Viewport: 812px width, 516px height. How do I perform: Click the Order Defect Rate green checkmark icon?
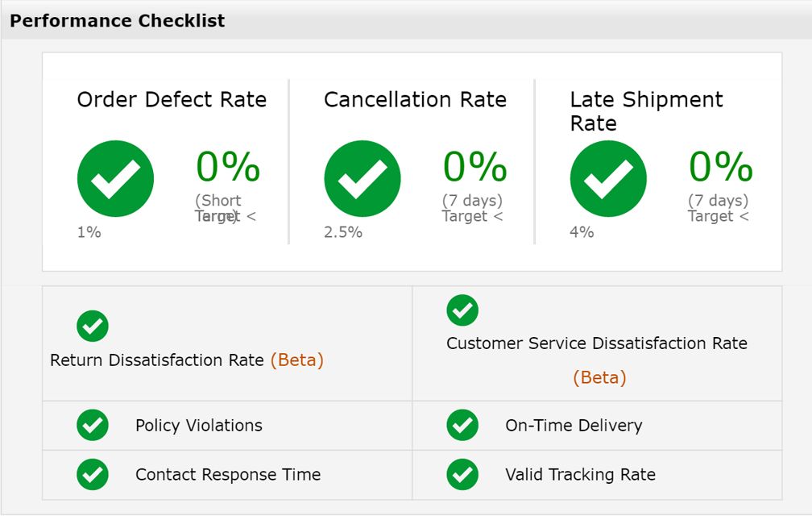pyautogui.click(x=115, y=179)
